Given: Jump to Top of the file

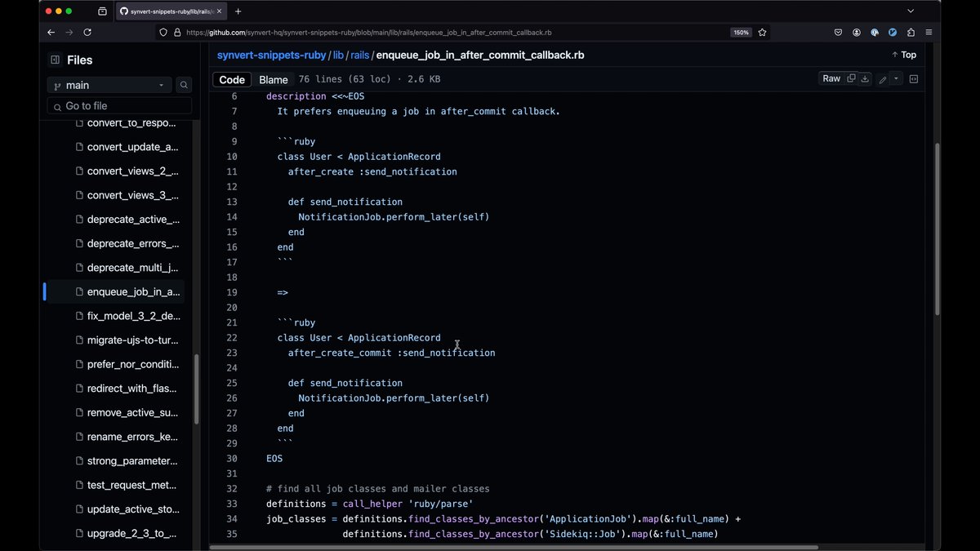Looking at the screenshot, I should (x=904, y=55).
